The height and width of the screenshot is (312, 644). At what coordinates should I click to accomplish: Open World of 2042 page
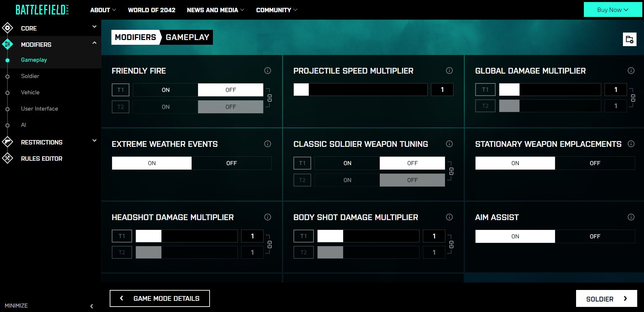151,10
